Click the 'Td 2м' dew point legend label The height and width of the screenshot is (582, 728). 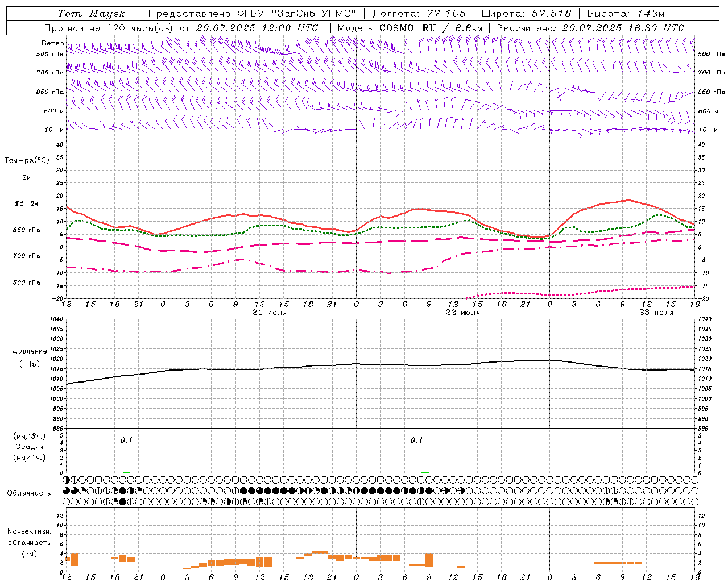click(x=27, y=203)
